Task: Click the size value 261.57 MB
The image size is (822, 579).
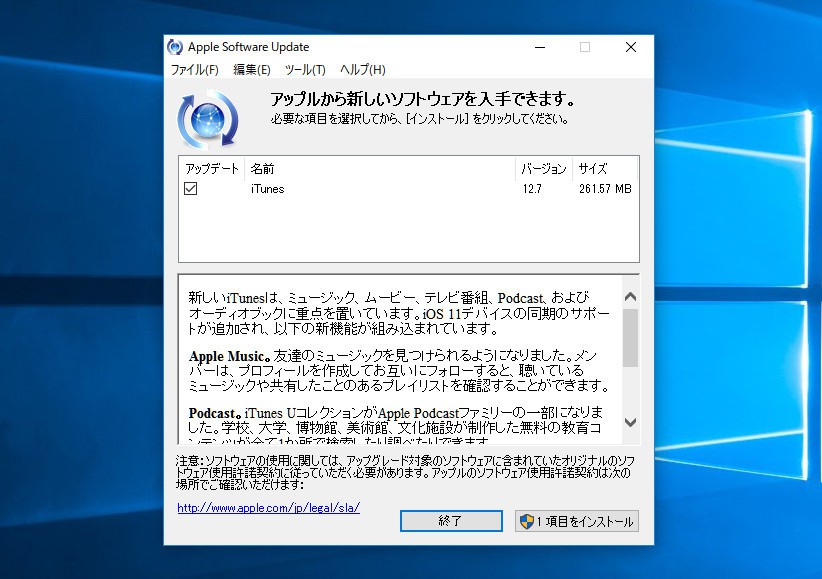Action: coord(605,189)
